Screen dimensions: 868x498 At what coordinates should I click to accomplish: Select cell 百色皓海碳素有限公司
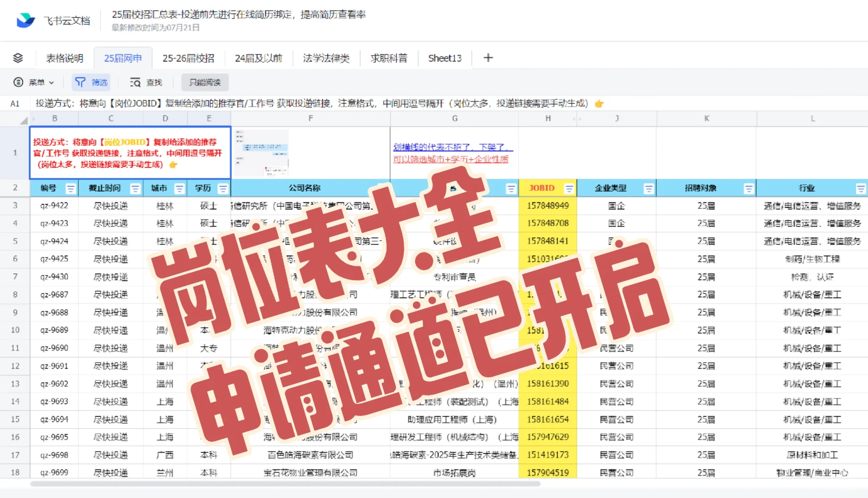pos(310,455)
